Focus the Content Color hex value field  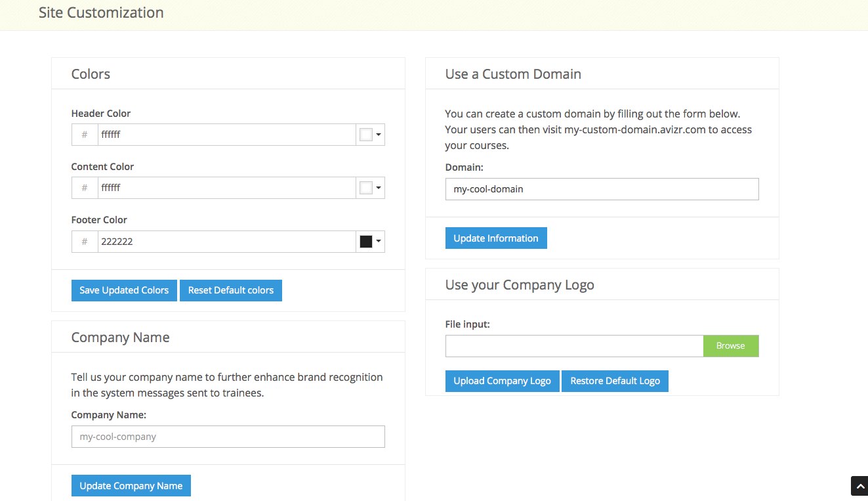(226, 188)
